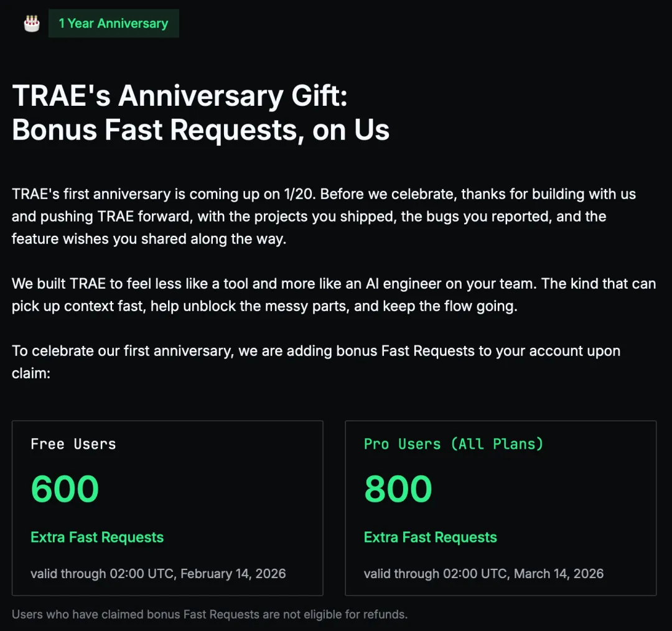The image size is (672, 631).
Task: Click Extra Fast Requests under Pro Users
Action: (431, 538)
